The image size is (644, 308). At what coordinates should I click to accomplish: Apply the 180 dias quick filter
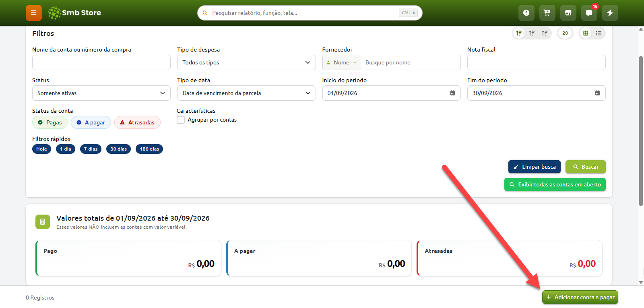pos(149,149)
